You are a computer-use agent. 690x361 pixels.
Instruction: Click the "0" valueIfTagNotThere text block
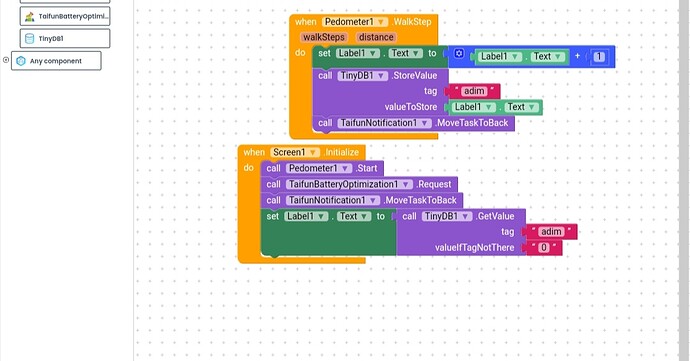point(544,248)
